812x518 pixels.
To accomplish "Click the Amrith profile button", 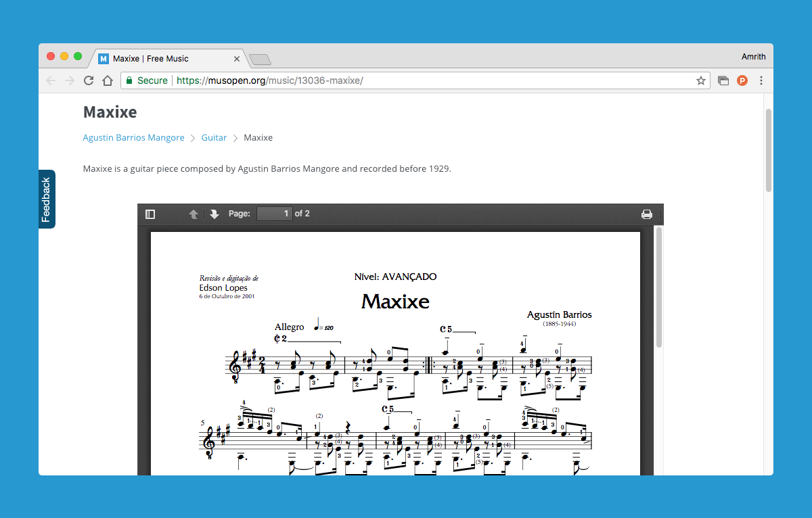I will 753,57.
